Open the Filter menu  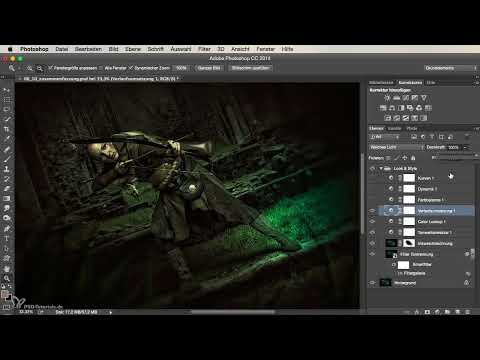coord(204,49)
